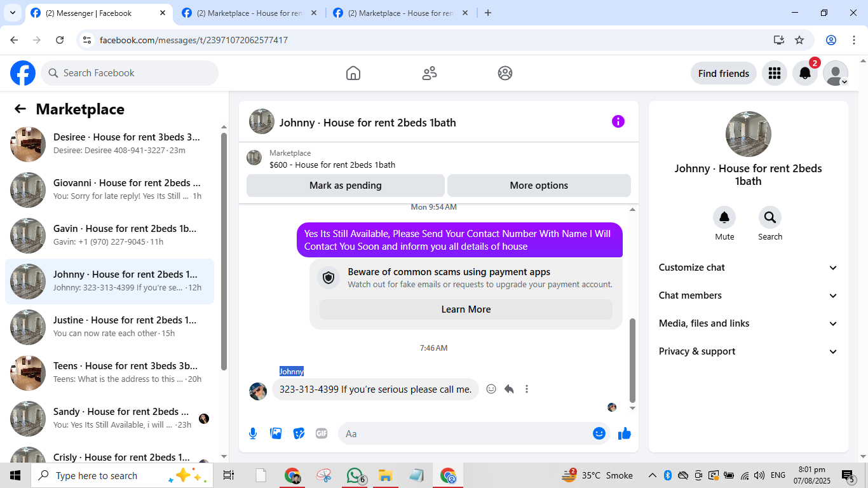Viewport: 868px width, 488px height.
Task: Open the tab search dropdown arrow
Action: [13, 13]
